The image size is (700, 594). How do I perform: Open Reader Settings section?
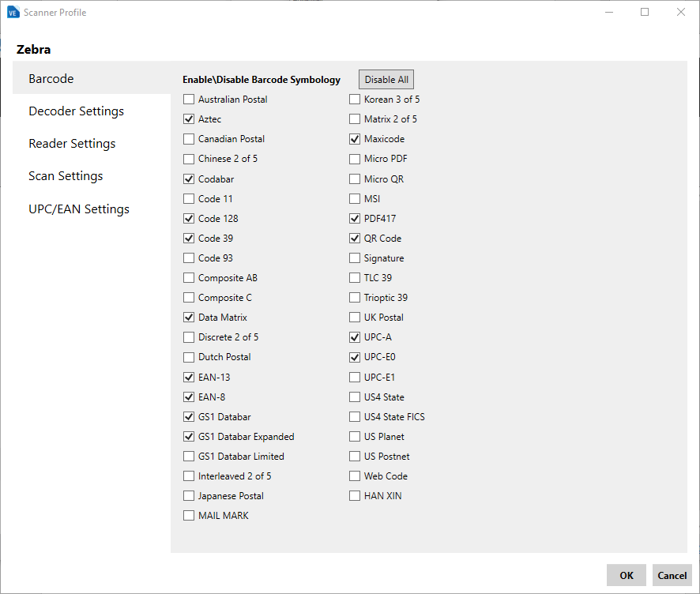70,143
